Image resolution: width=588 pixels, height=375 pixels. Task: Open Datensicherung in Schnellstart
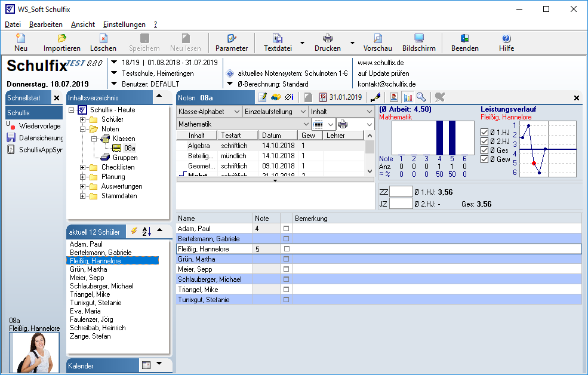pos(35,137)
